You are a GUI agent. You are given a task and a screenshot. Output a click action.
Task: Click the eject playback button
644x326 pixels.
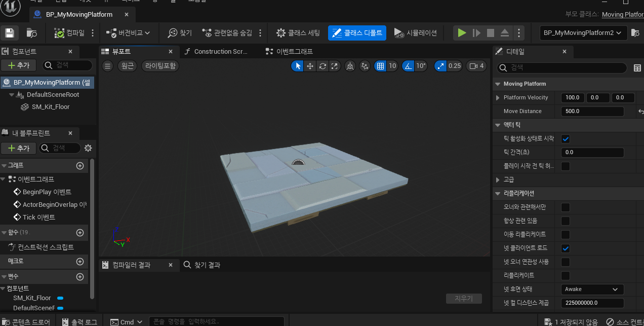(x=504, y=33)
